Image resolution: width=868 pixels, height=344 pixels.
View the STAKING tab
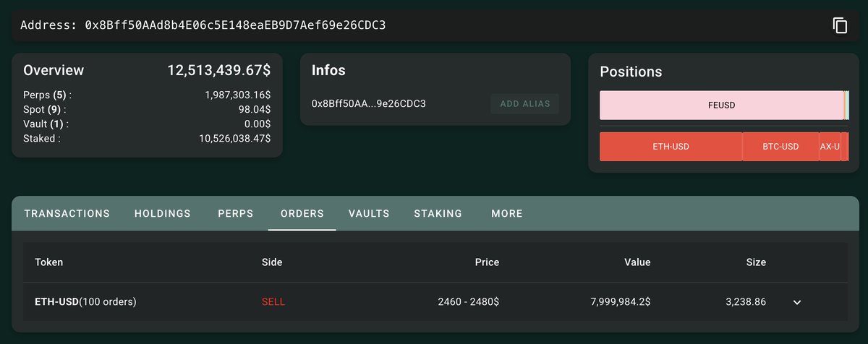[x=438, y=214]
